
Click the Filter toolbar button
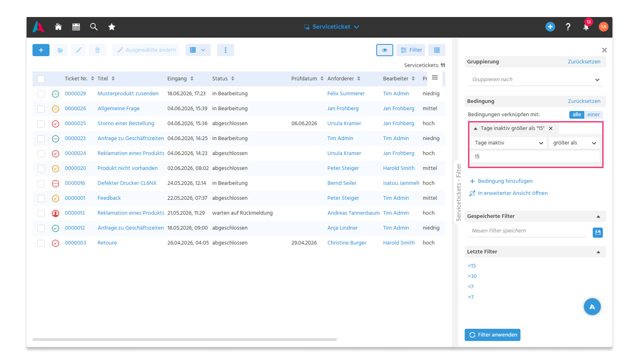point(411,50)
